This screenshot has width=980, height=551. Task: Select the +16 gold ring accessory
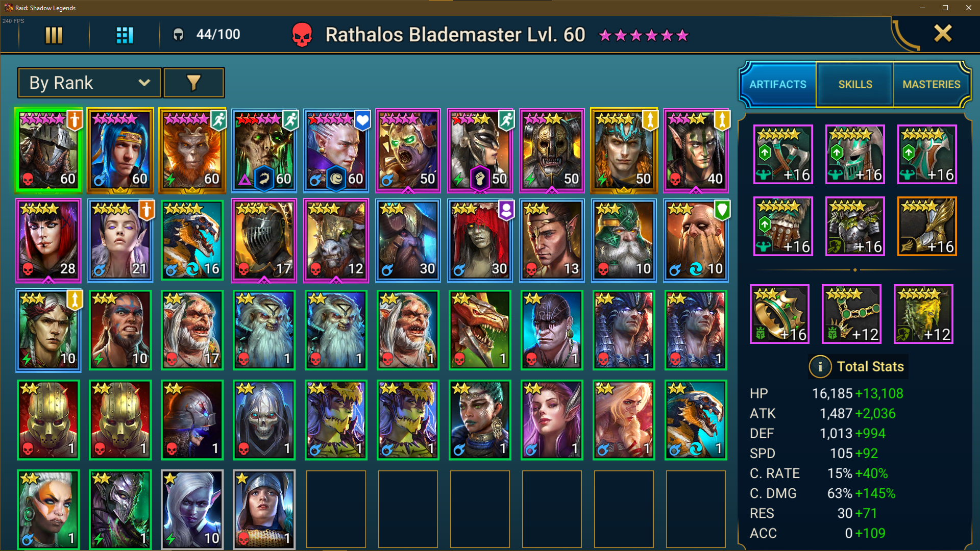[x=779, y=314]
